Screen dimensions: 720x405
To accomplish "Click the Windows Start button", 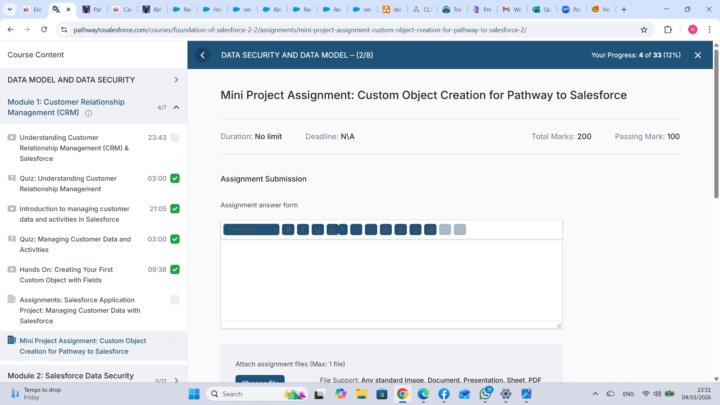I will tap(193, 394).
